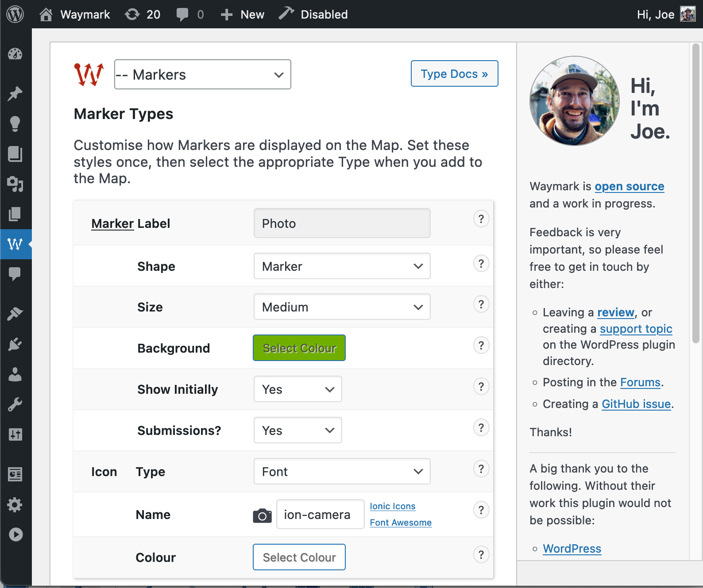Open the Show Initially Yes dropdown
This screenshot has width=703, height=588.
(x=297, y=389)
